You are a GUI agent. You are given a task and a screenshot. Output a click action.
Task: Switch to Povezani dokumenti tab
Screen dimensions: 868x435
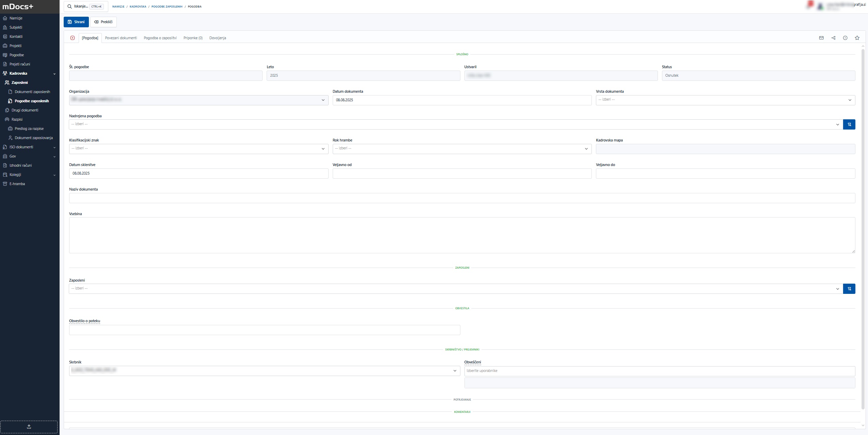click(121, 38)
